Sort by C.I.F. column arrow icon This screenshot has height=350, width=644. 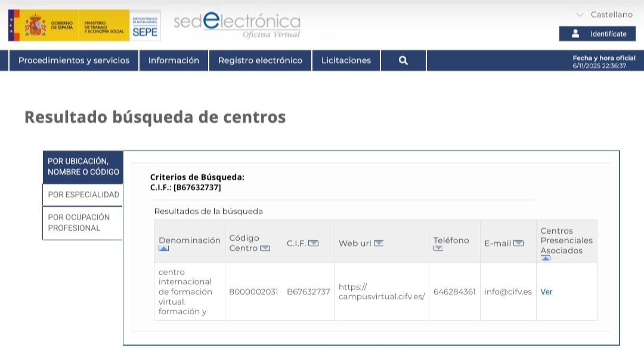click(x=313, y=243)
